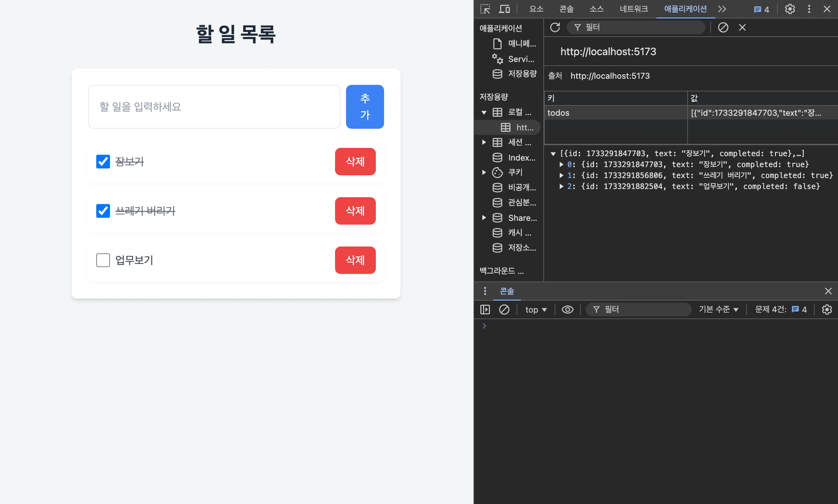Switch to the 네트워크 tab
838x504 pixels.
[x=633, y=9]
